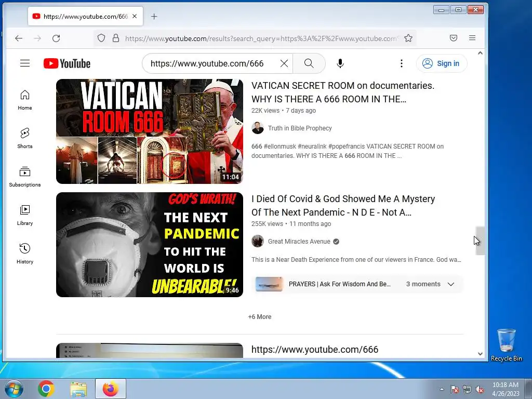Click Firefox taskbar button
The width and height of the screenshot is (532, 399).
(x=111, y=389)
